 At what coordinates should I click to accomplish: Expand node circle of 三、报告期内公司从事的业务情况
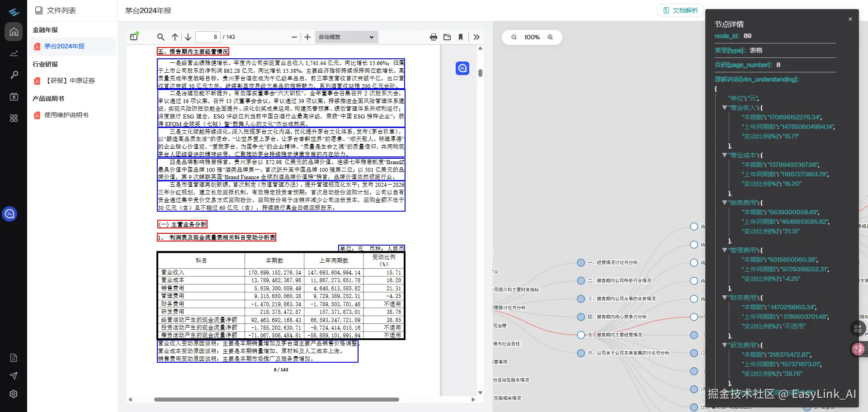(581, 299)
